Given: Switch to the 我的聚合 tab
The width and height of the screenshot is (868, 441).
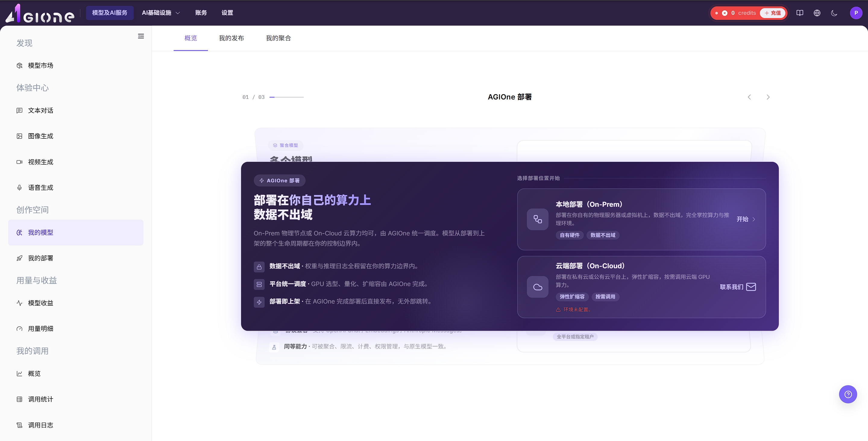Looking at the screenshot, I should coord(278,38).
